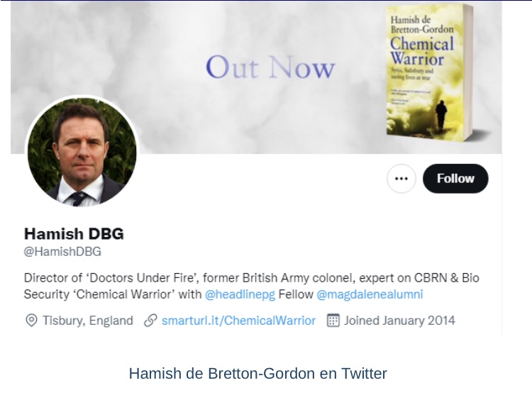Click the Hamish DBG display name
The image size is (532, 395).
click(74, 233)
